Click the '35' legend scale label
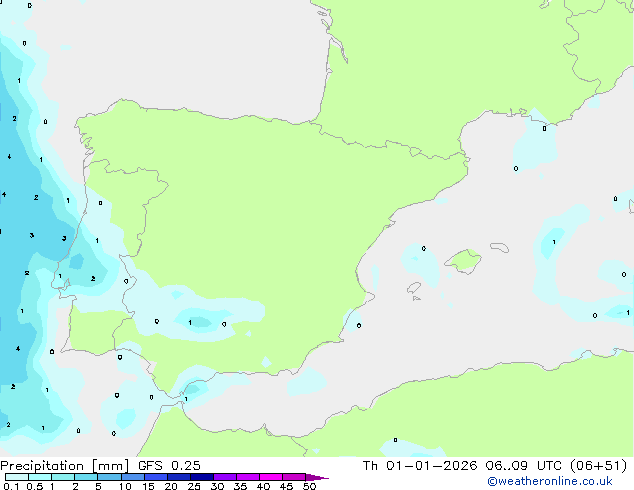 pyautogui.click(x=240, y=486)
